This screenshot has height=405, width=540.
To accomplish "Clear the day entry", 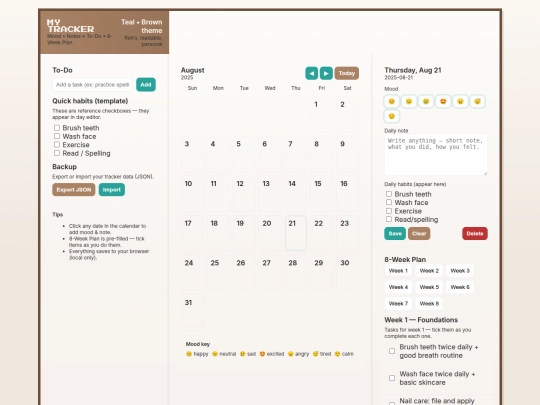I will (x=419, y=233).
